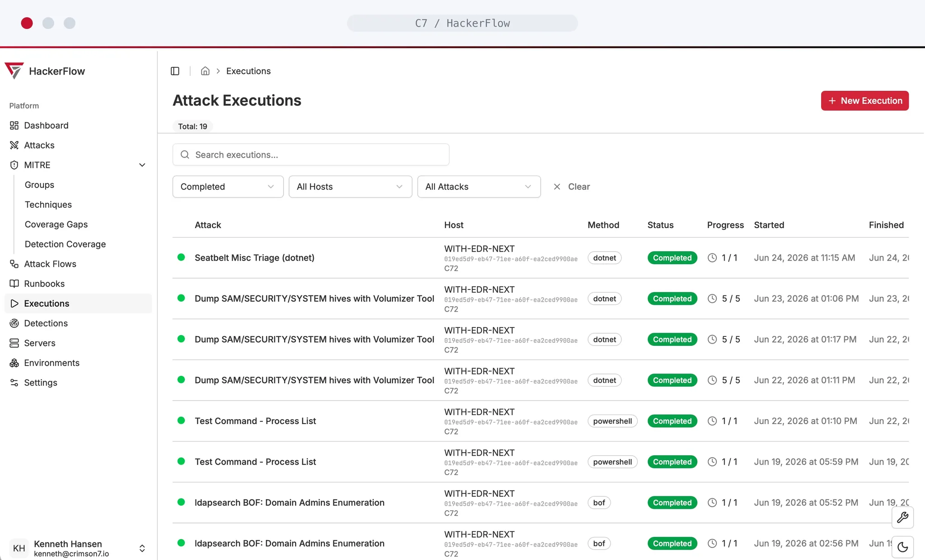Open Environments page
Image resolution: width=925 pixels, height=560 pixels.
(x=51, y=363)
